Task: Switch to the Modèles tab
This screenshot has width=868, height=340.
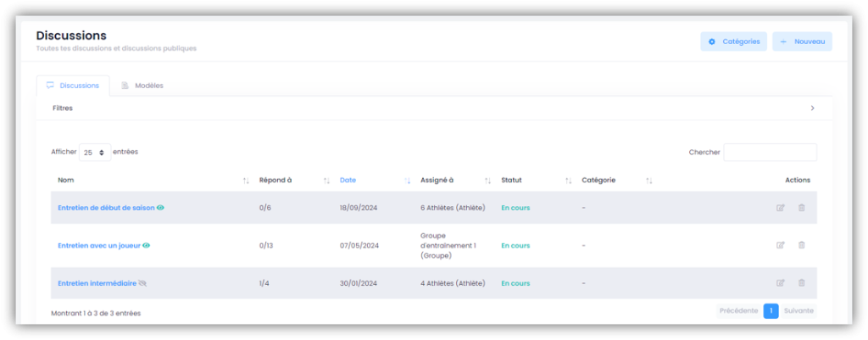Action: (142, 86)
